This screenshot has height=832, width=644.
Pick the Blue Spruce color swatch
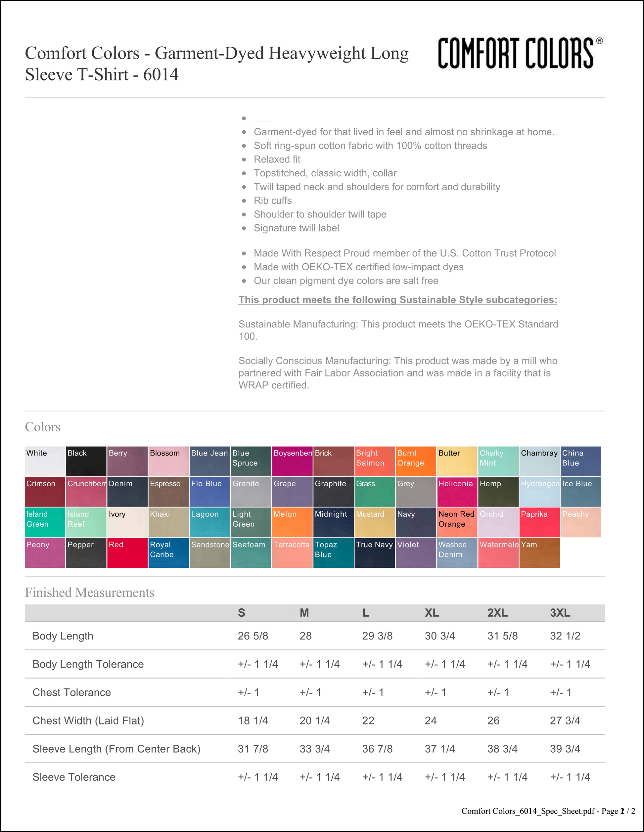point(251,461)
